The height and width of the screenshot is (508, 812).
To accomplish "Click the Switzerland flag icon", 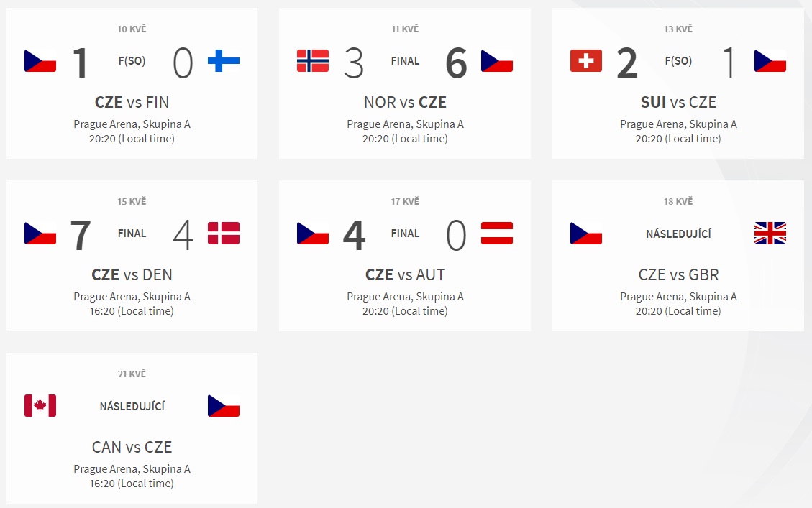I will pos(586,60).
